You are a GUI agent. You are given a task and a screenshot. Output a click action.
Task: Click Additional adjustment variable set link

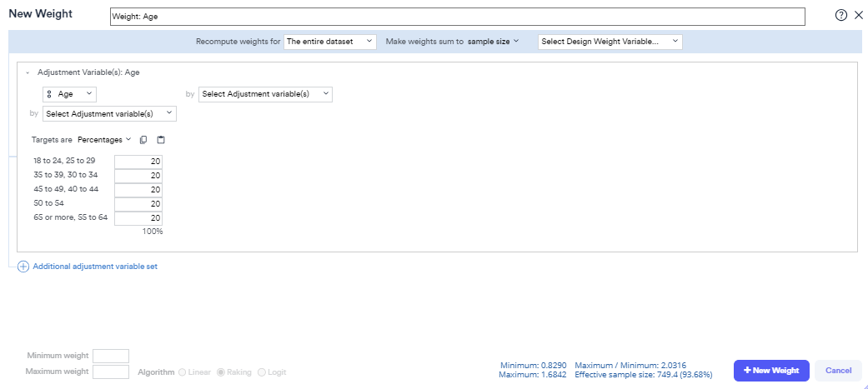pyautogui.click(x=95, y=267)
